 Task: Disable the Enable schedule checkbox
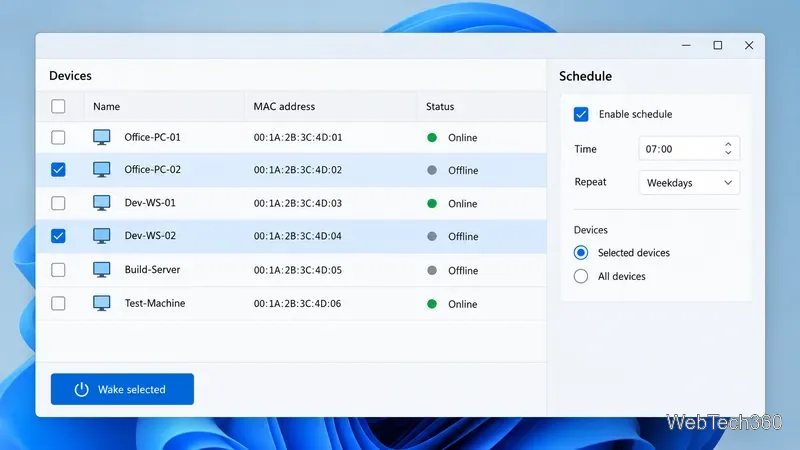tap(581, 114)
